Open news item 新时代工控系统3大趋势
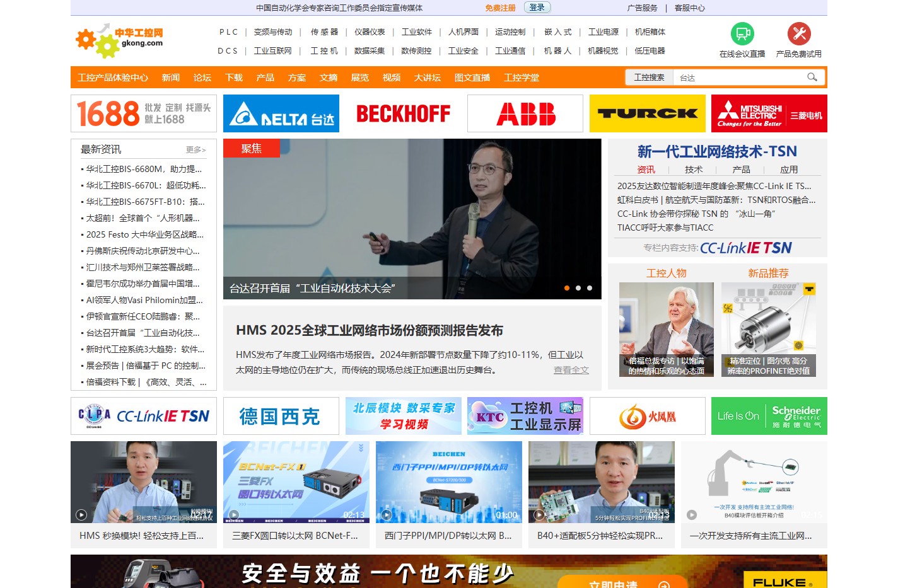 [x=145, y=349]
